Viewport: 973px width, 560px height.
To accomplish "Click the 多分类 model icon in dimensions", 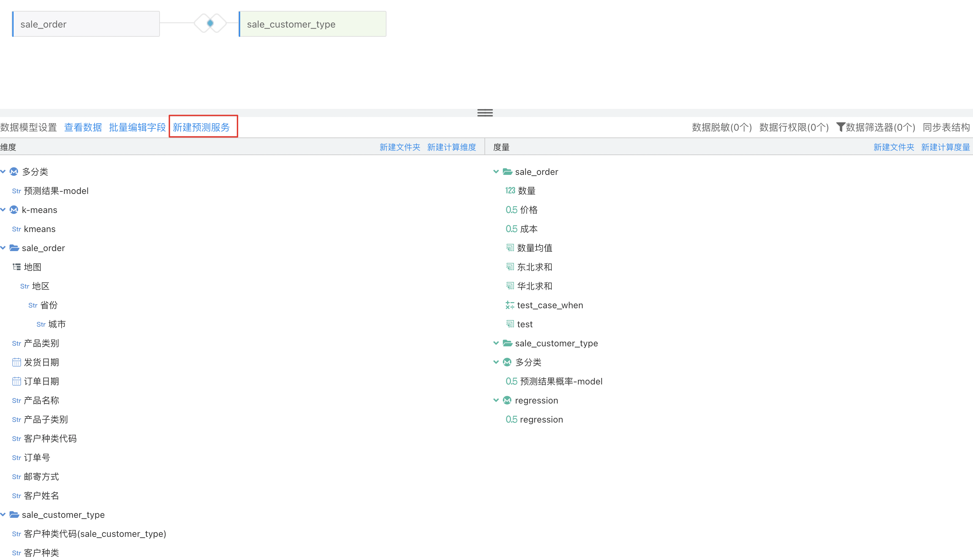I will pos(14,171).
